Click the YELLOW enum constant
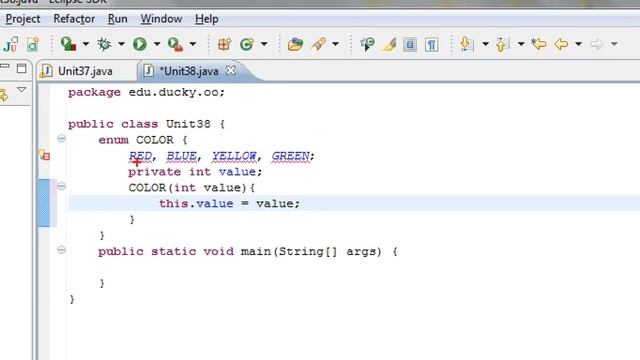640x360 pixels. (234, 156)
